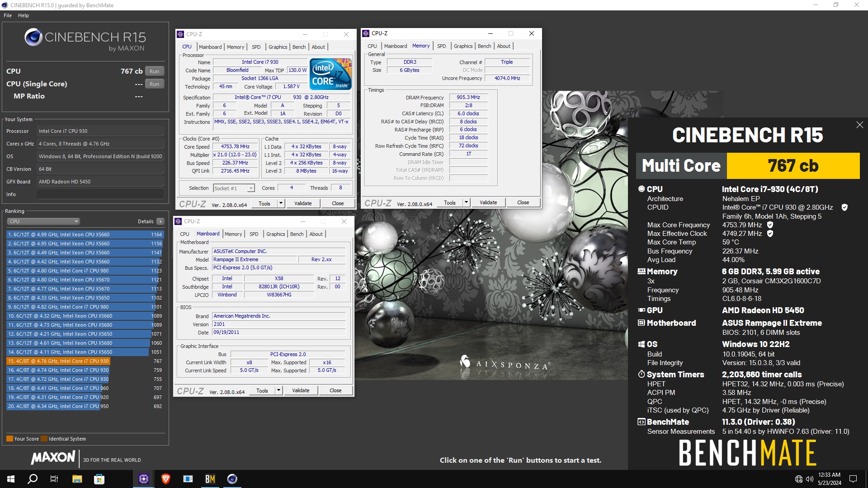Select ranking row 20 Core i7 CPU 950
This screenshot has height=488, width=868.
click(85, 406)
